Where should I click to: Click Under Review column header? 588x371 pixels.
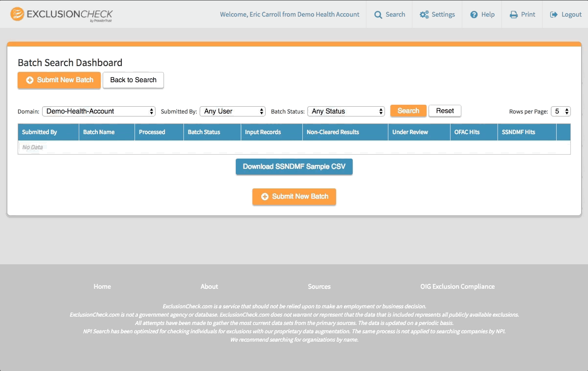pyautogui.click(x=419, y=132)
